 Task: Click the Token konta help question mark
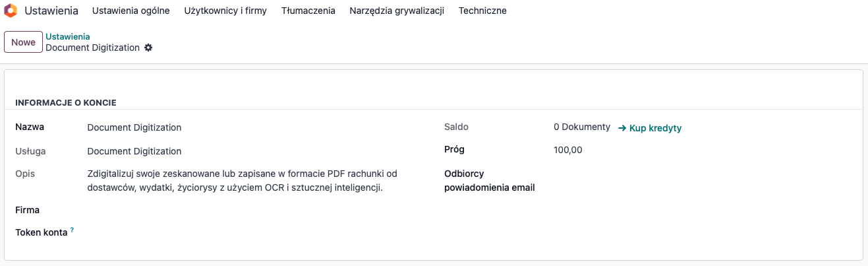point(72,230)
